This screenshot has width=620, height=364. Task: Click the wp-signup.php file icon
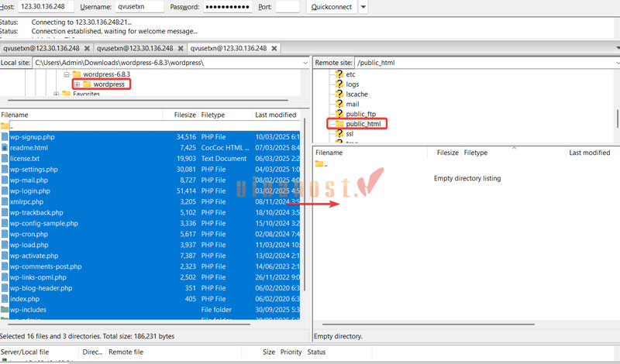5,137
